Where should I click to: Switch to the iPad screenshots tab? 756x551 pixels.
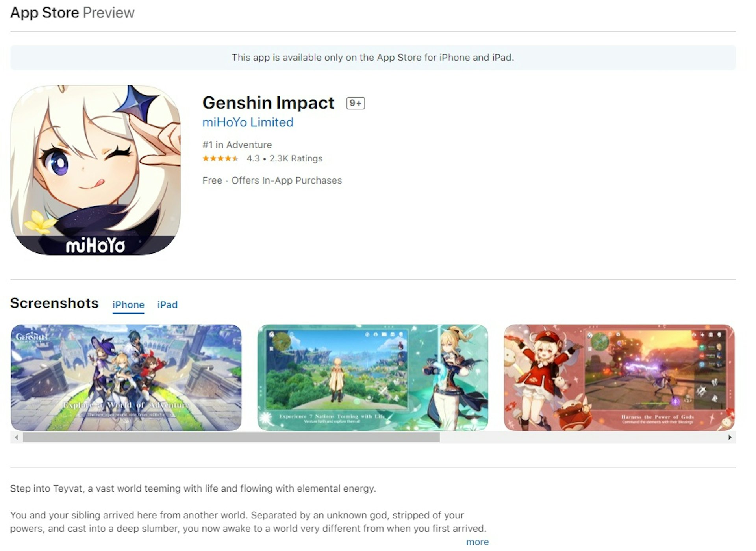coord(167,305)
